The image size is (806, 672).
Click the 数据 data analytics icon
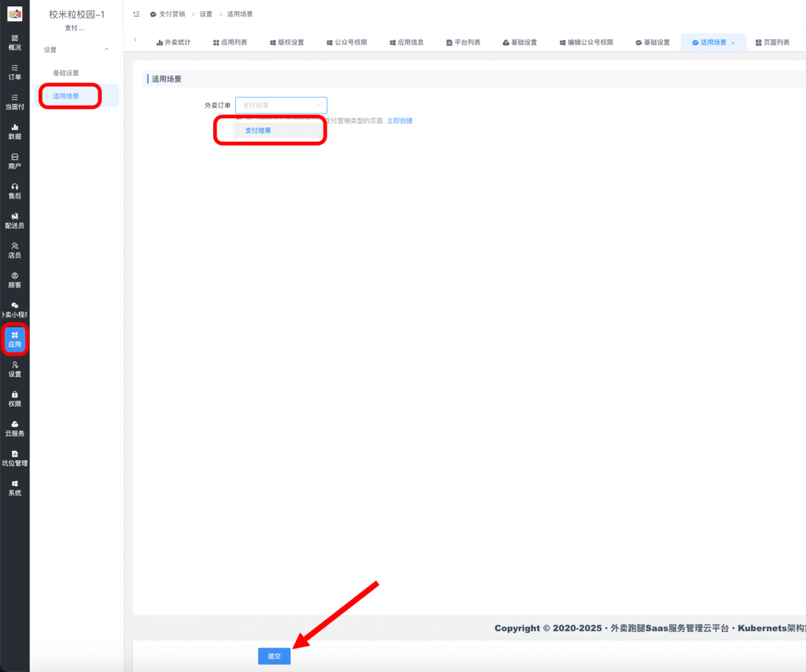click(14, 132)
